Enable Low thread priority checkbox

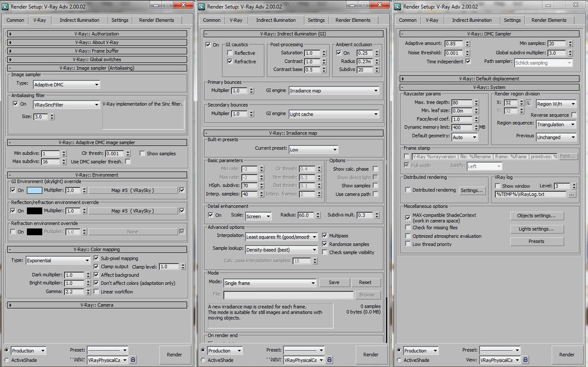point(408,244)
